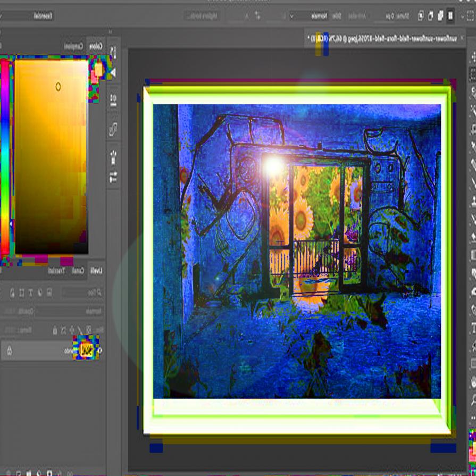Click Subtract from selection mode icon

pos(430,16)
